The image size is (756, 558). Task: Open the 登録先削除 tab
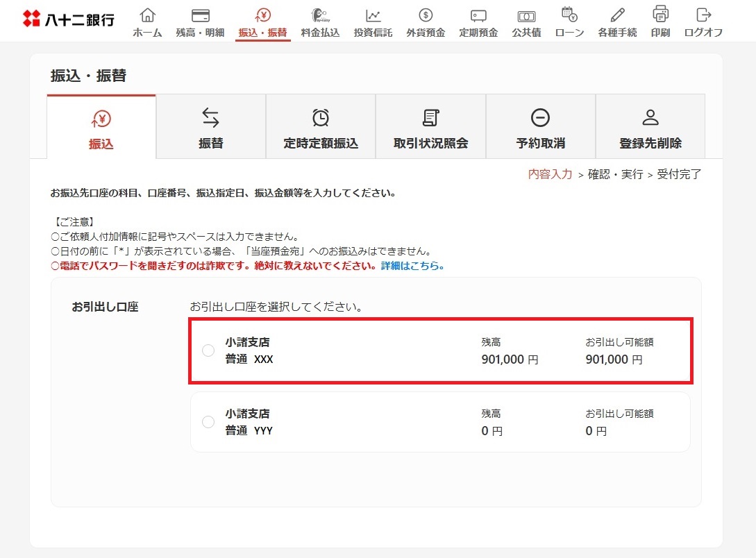click(x=650, y=127)
